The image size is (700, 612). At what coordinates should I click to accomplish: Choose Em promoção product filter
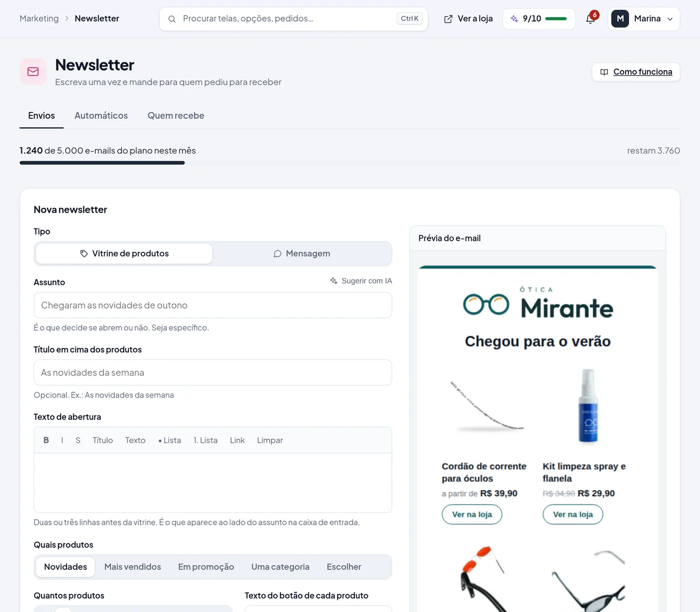click(206, 567)
